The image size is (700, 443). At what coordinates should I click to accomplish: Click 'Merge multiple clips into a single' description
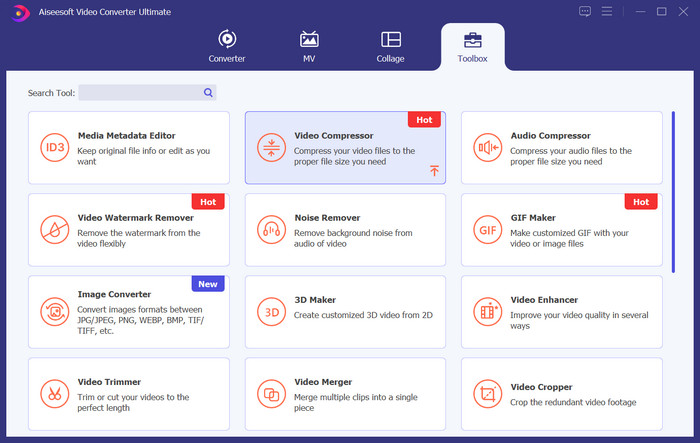tap(356, 402)
